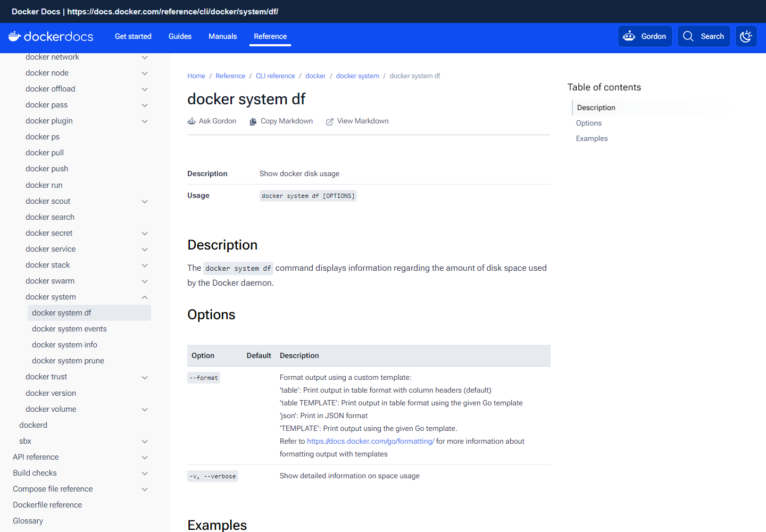Click the --format option code
The width and height of the screenshot is (766, 532).
tap(204, 378)
